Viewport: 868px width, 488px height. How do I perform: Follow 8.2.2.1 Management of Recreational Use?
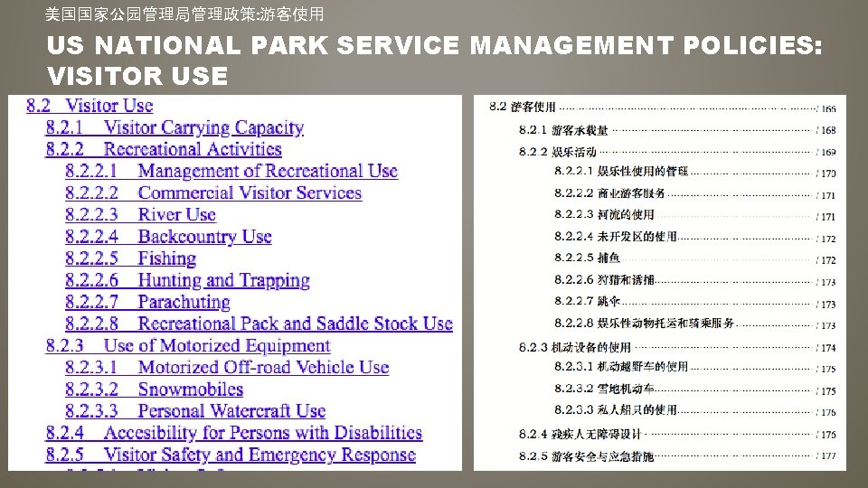pyautogui.click(x=231, y=171)
